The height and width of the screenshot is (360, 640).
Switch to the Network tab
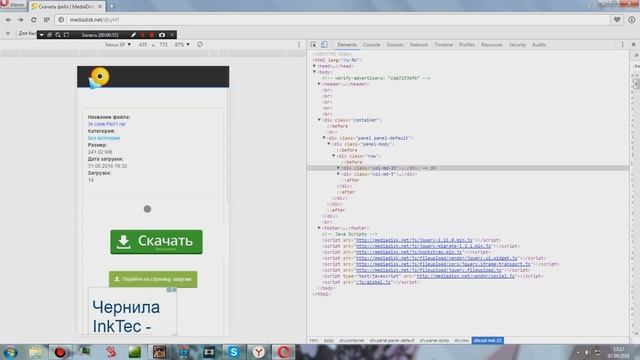(x=419, y=45)
